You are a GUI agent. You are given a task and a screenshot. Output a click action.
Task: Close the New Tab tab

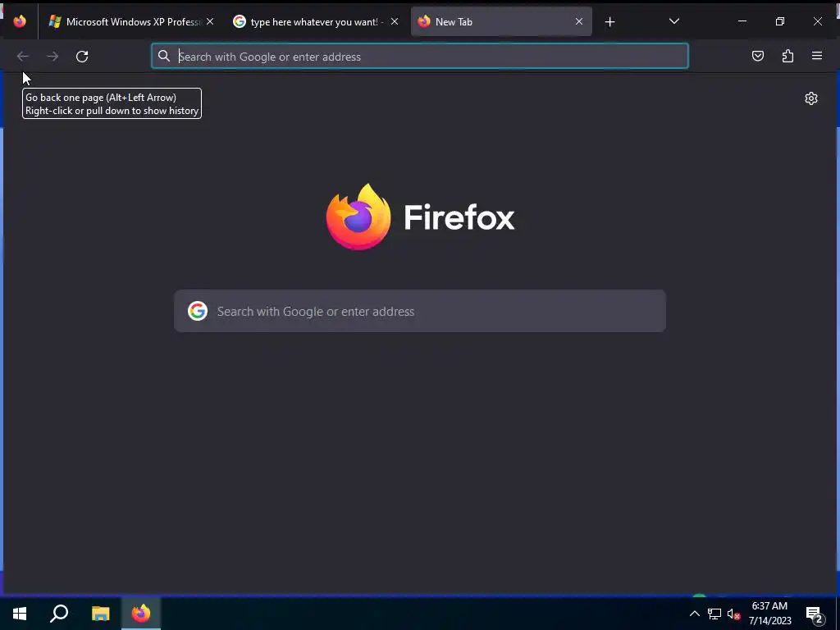(x=579, y=21)
